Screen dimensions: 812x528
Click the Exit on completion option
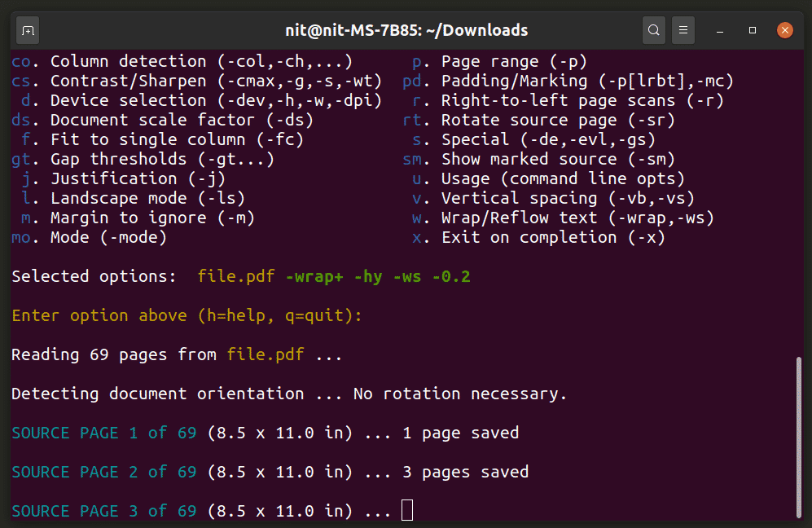[552, 237]
